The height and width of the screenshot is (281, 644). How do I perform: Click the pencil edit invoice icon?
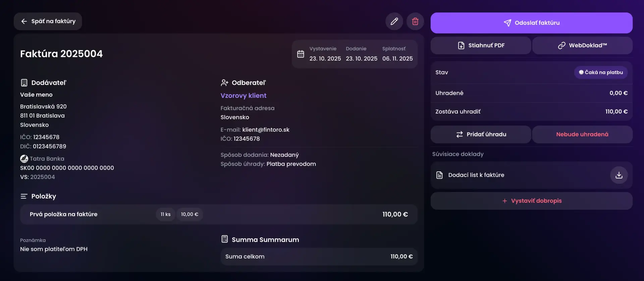[394, 21]
